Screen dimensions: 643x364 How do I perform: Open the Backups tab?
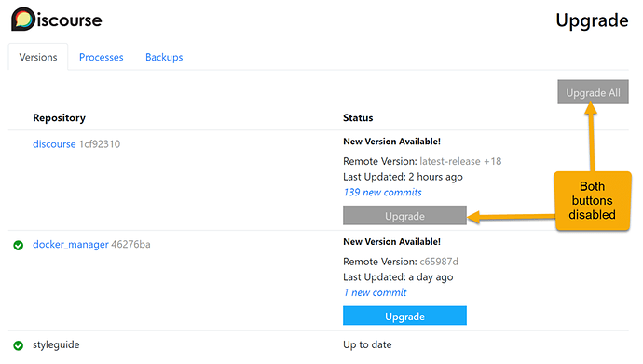pos(164,57)
